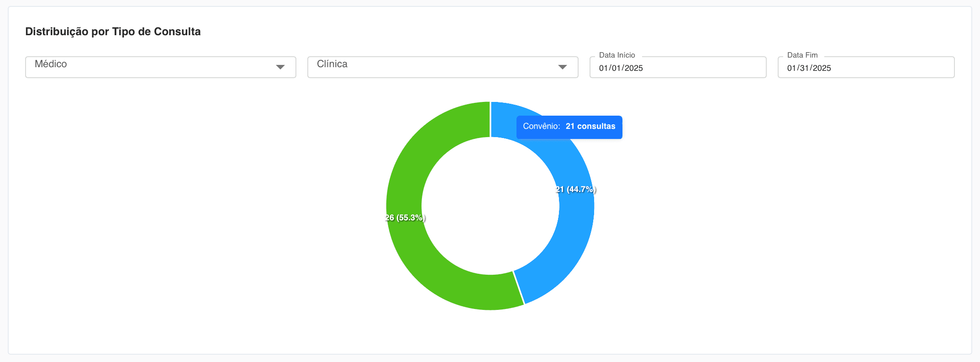980x362 pixels.
Task: Open the Clínica dropdown
Action: [443, 67]
